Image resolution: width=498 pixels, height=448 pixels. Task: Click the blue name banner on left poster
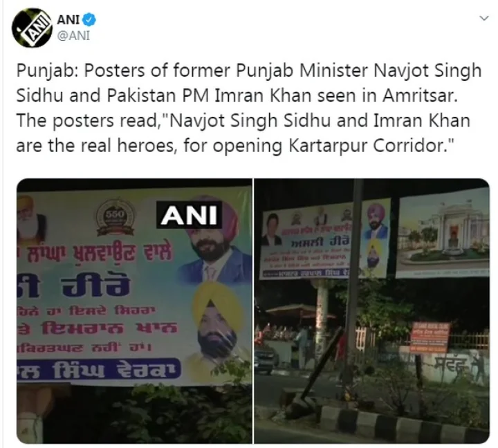[98, 371]
